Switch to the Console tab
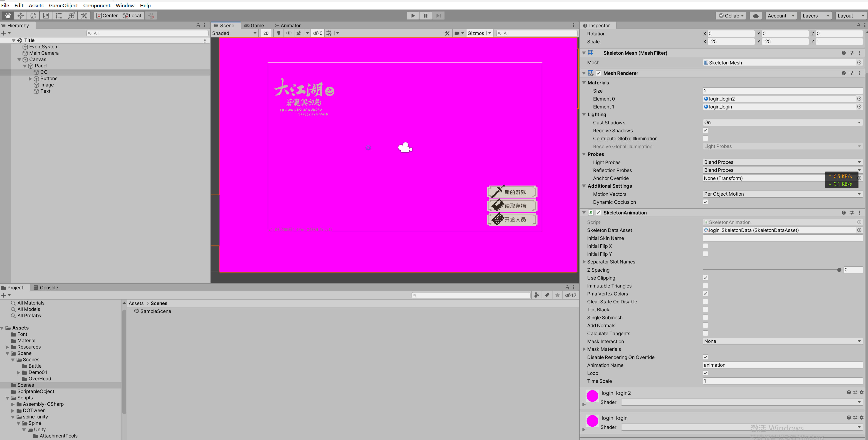Viewport: 868px width, 440px height. tap(46, 287)
